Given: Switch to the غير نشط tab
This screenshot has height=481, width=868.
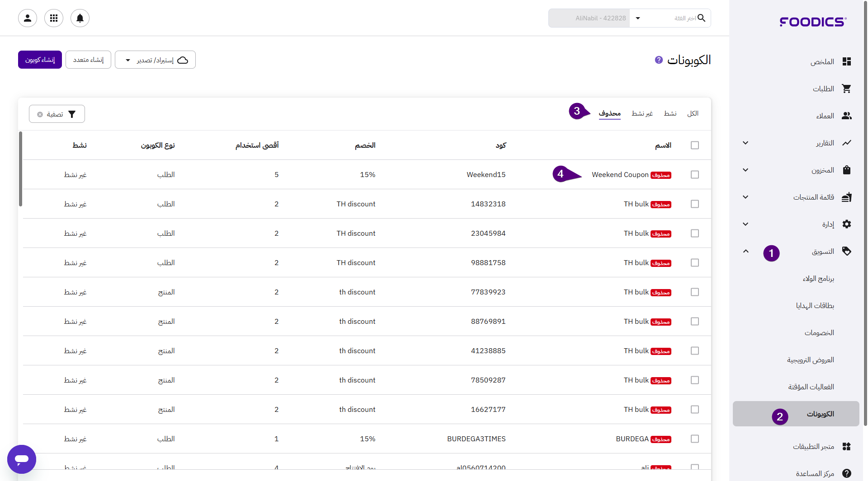Looking at the screenshot, I should tap(642, 113).
